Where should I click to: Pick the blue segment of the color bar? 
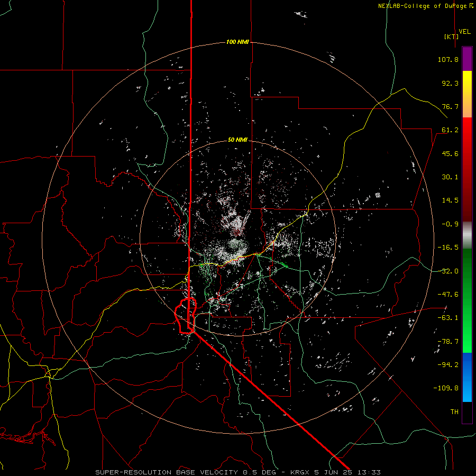click(467, 377)
